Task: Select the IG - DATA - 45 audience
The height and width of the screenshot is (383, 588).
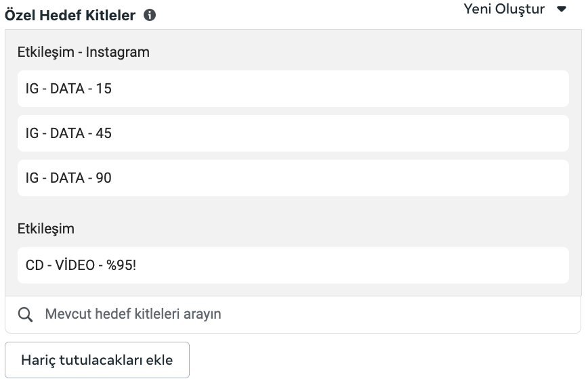Action: pyautogui.click(x=293, y=133)
